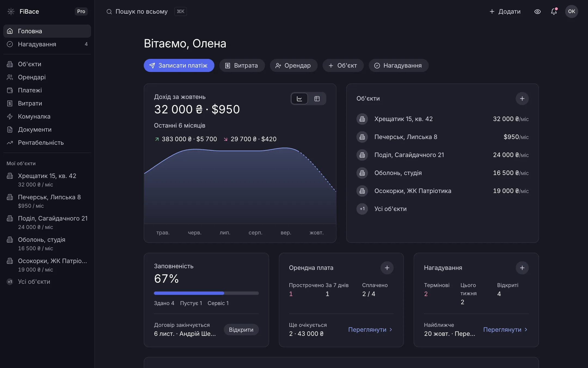Open Витрати in the sidebar
Image resolution: width=588 pixels, height=368 pixels.
coord(47,103)
